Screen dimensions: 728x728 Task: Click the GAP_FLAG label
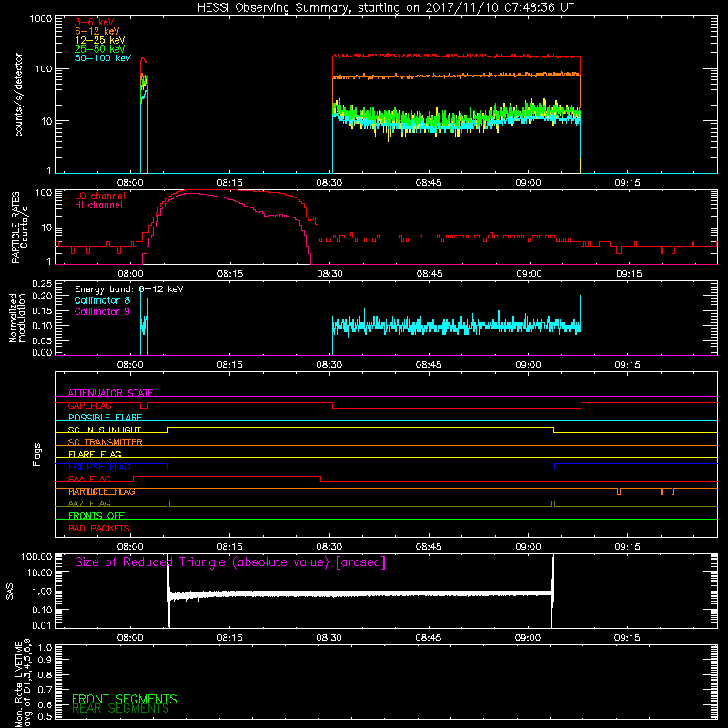click(89, 405)
